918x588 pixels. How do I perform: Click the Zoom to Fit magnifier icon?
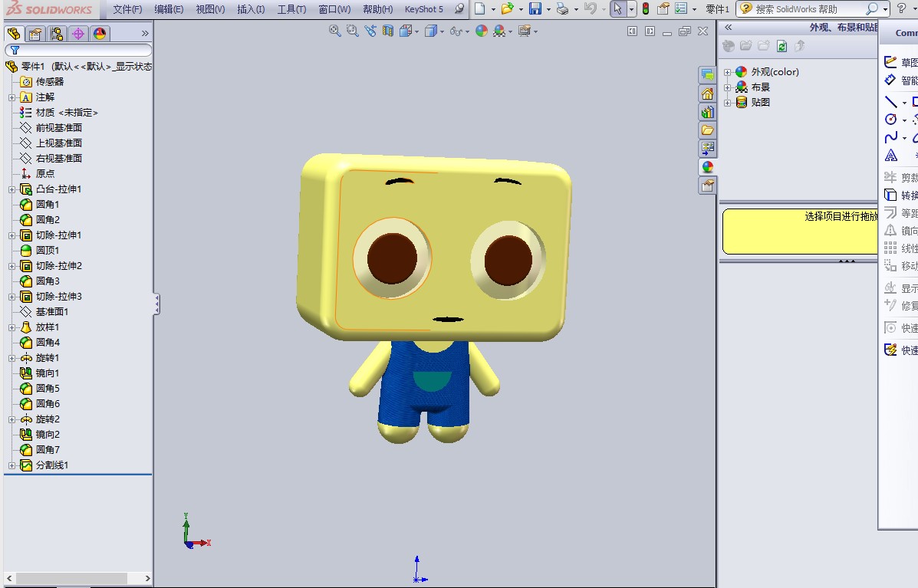click(x=334, y=31)
